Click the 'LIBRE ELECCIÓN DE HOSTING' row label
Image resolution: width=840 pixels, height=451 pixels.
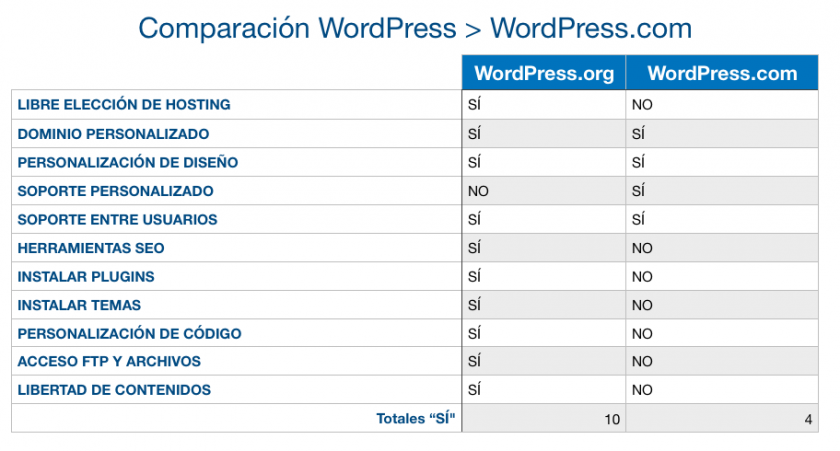pos(124,104)
